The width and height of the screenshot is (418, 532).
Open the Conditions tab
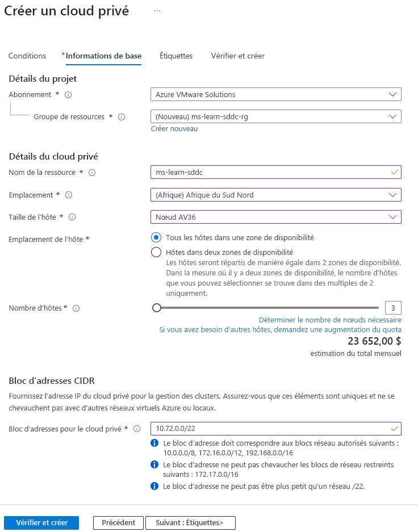pyautogui.click(x=27, y=56)
